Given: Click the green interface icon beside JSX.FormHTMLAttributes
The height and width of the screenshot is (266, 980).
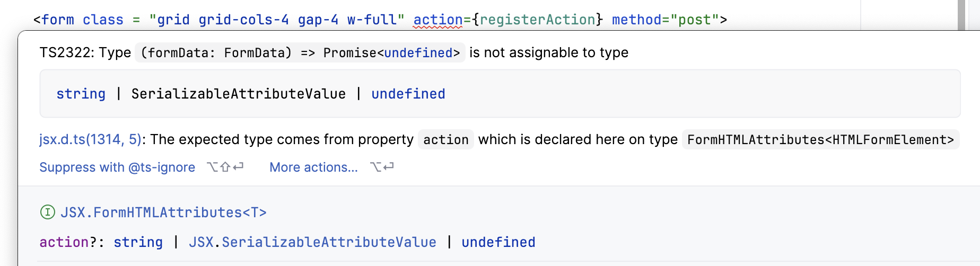Looking at the screenshot, I should click(48, 212).
